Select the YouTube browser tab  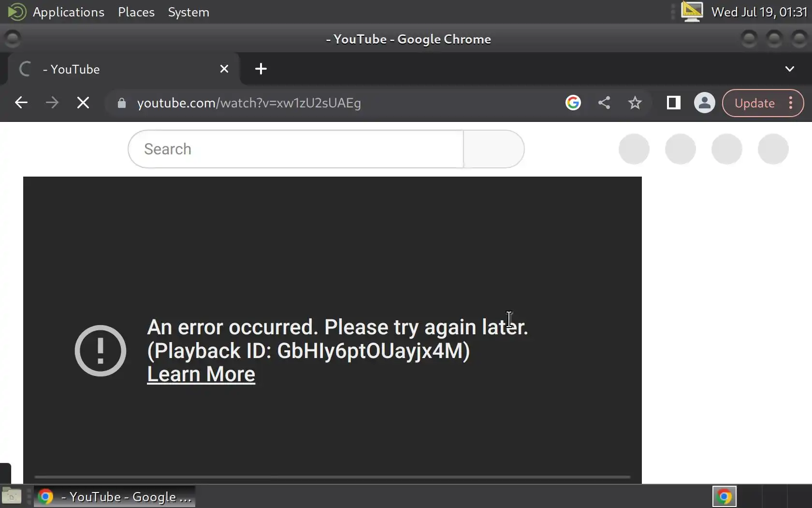124,69
